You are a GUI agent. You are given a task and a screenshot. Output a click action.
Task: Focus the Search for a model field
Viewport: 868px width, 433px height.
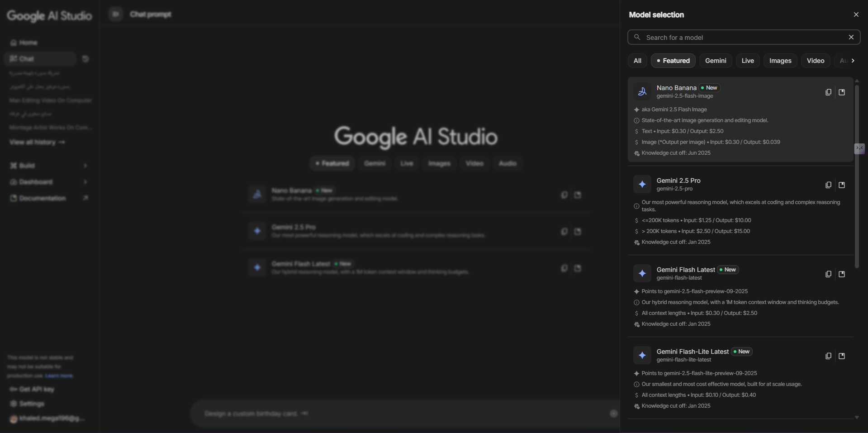(742, 37)
